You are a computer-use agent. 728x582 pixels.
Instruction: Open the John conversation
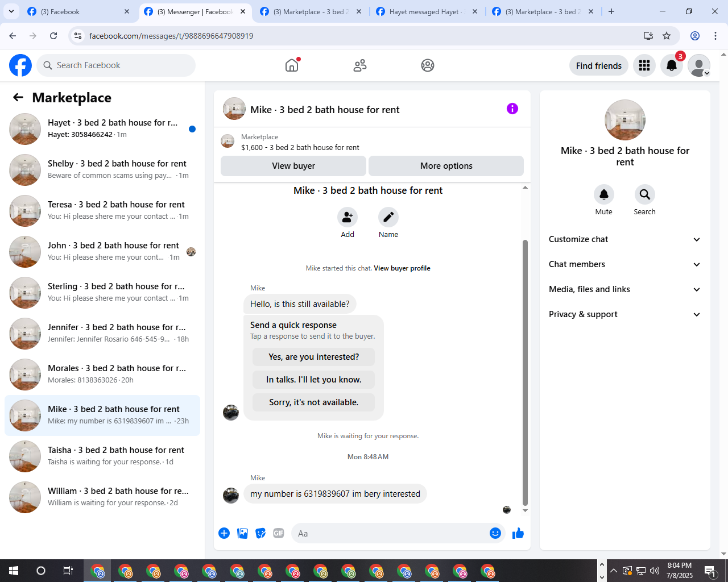[102, 252]
